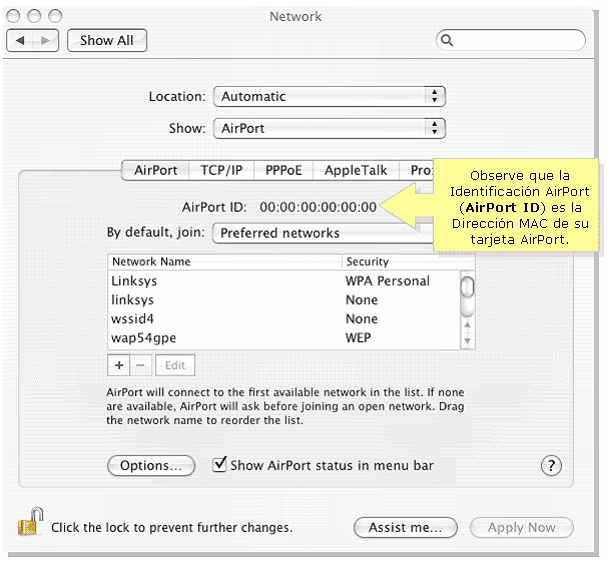Click the Assist me... button
This screenshot has width=607, height=562.
point(405,527)
